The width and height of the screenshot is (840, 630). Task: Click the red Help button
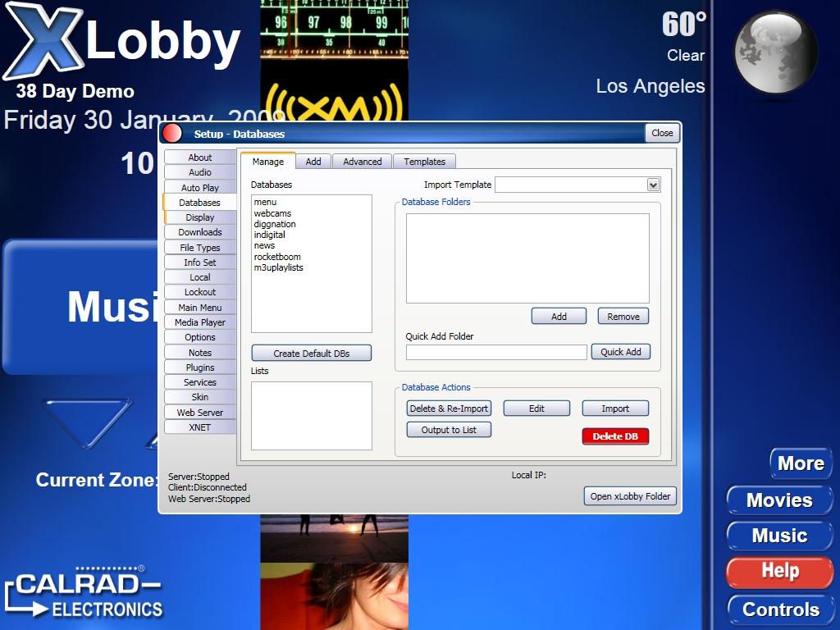[779, 571]
